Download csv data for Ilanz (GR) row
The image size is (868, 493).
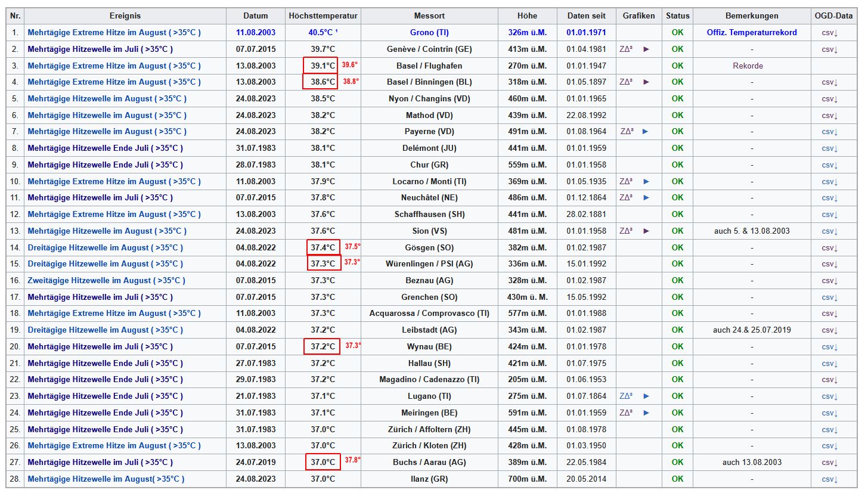click(830, 479)
